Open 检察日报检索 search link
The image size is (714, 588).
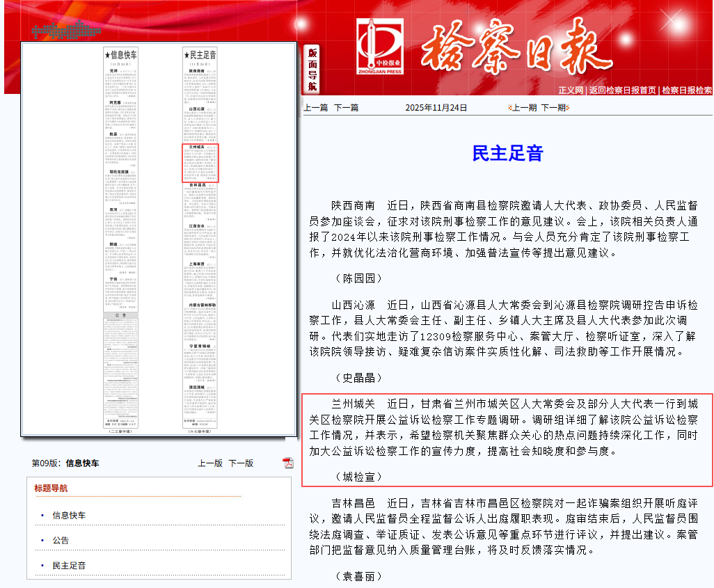click(x=686, y=90)
